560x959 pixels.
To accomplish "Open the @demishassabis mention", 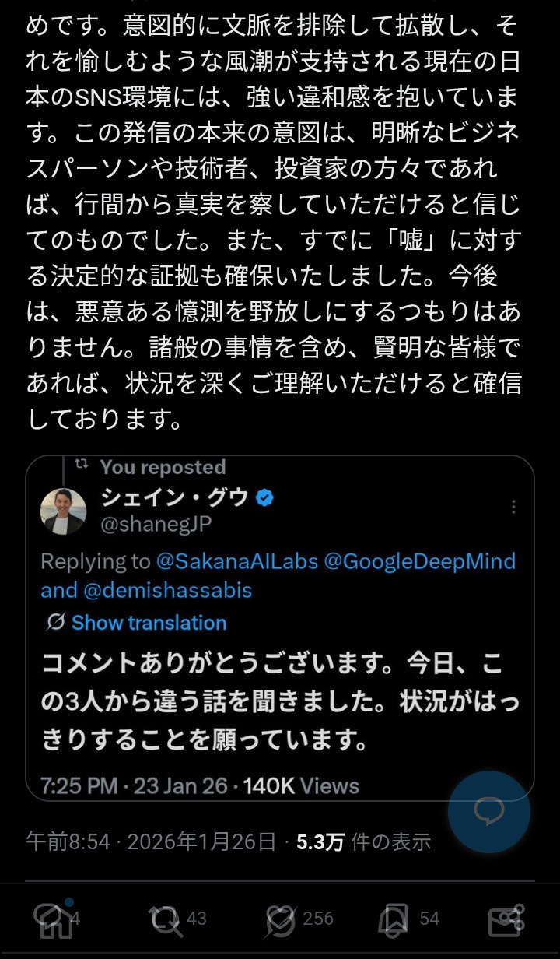I will click(170, 590).
